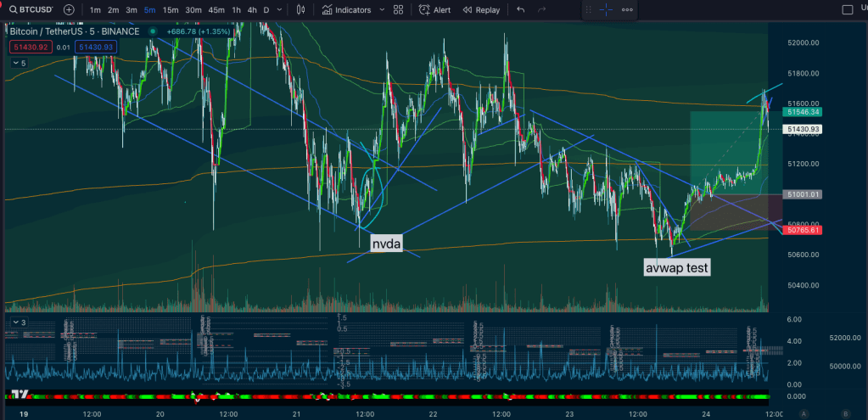Screen dimensions: 868x420
Task: Select the crosshair tool in floating toolbar
Action: 606,10
